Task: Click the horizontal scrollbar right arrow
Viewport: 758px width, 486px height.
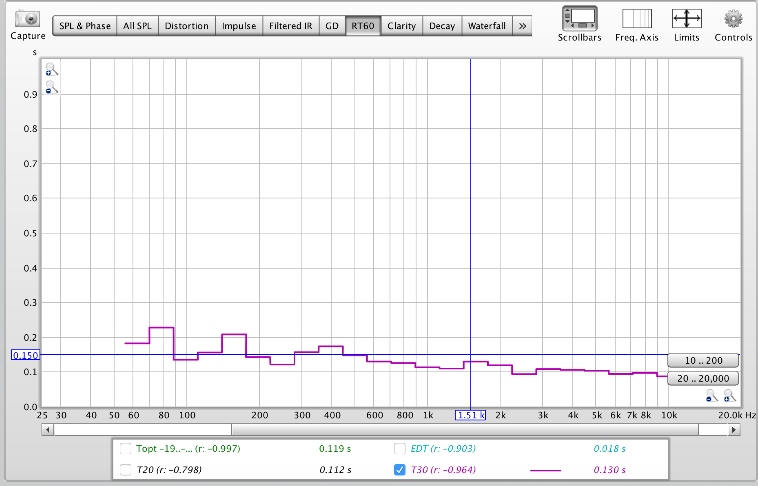Action: pyautogui.click(x=734, y=429)
